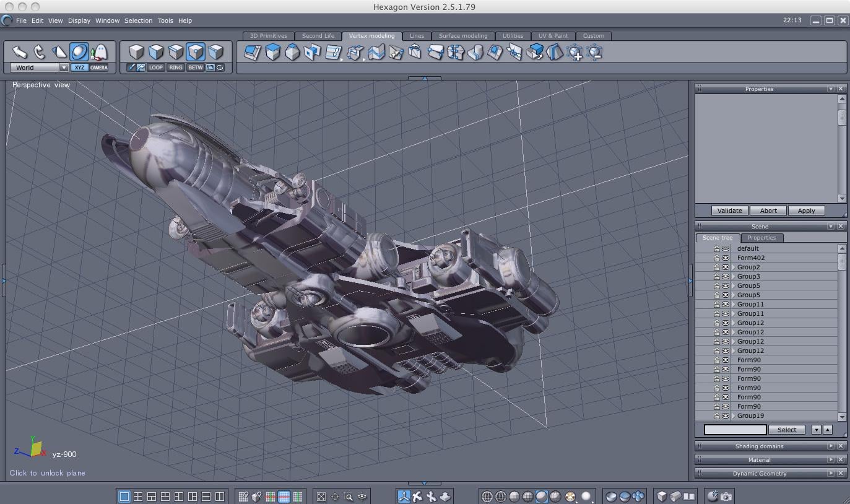Toggle visibility eye of Form402
The image size is (850, 504).
click(x=725, y=258)
